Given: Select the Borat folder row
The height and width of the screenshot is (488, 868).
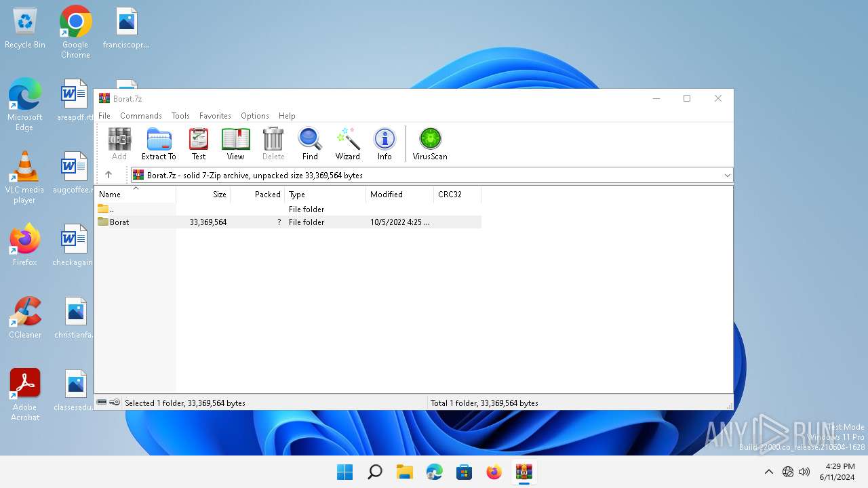Looking at the screenshot, I should point(288,222).
